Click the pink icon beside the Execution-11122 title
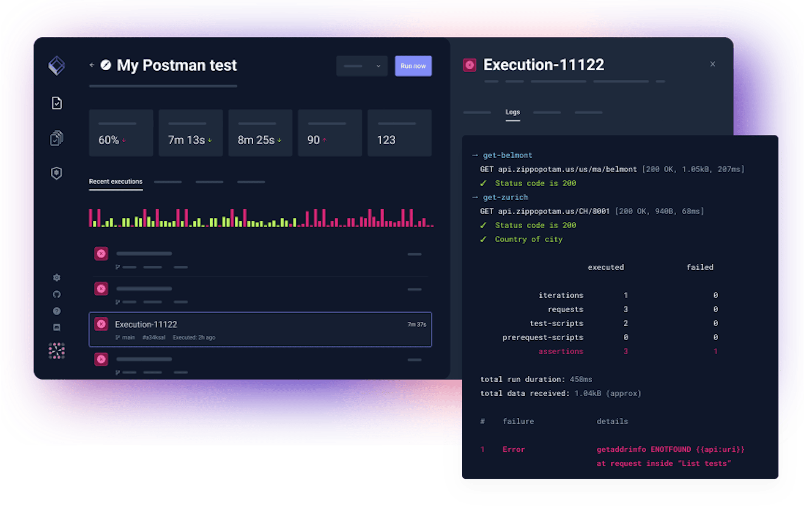Screen dimensions: 812x521 (x=469, y=64)
